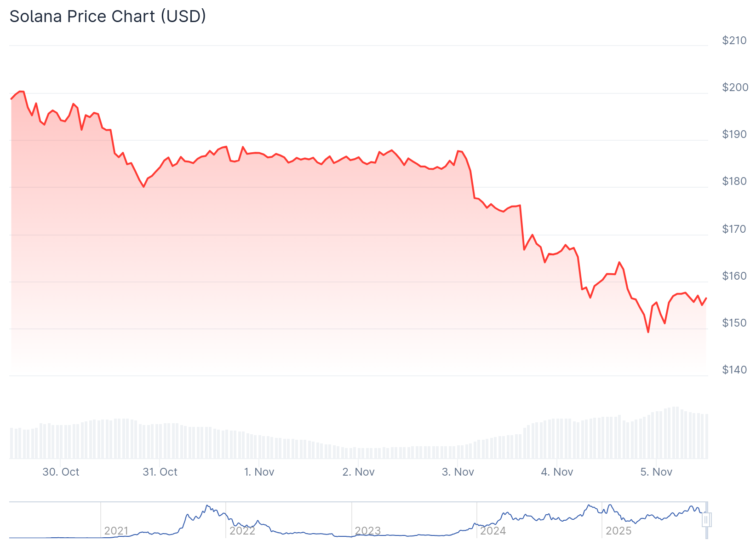Click the 2. Nov date label
756x552 pixels.
359,472
